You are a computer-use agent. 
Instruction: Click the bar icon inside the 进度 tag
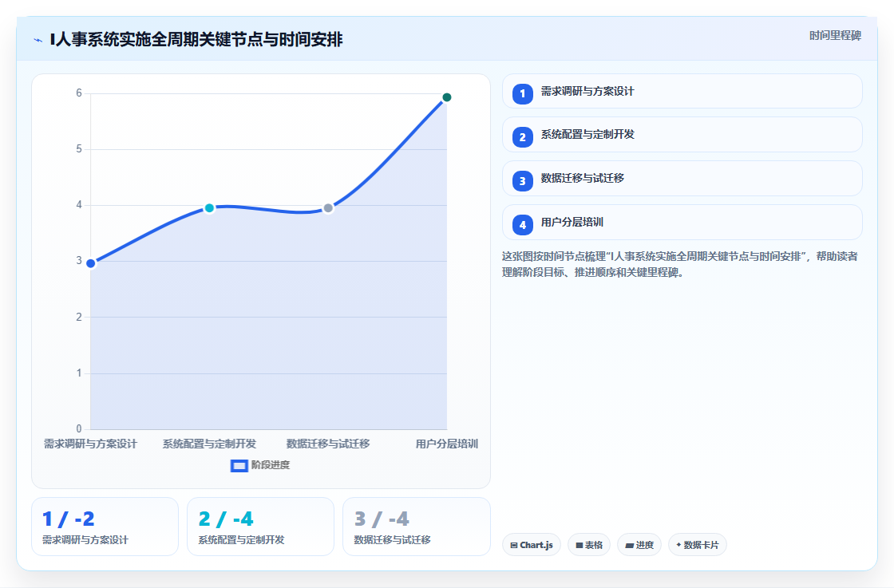click(630, 545)
